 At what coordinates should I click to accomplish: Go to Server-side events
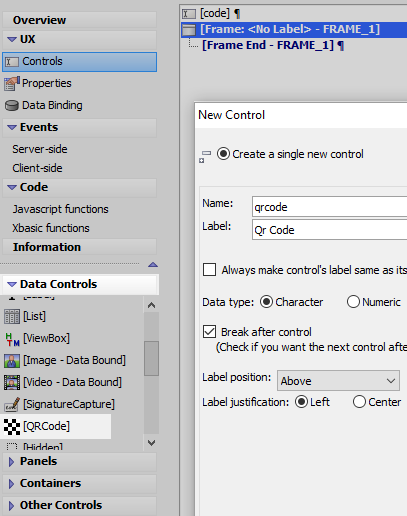click(40, 149)
